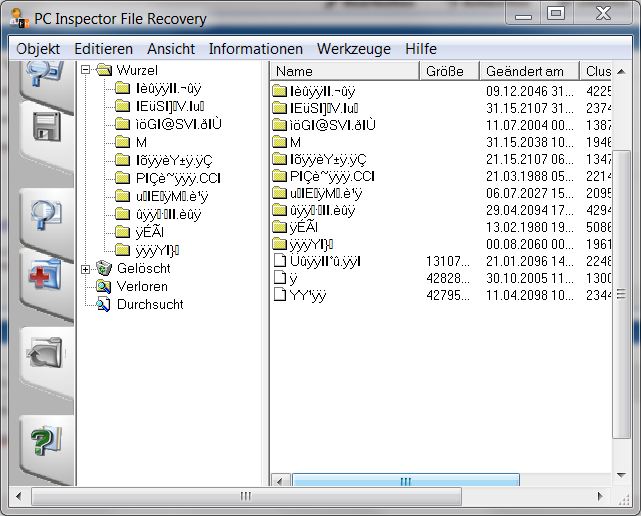Image resolution: width=641 pixels, height=516 pixels.
Task: Select Ùûÿÿll°û.ÿÿl file in list
Action: [x=325, y=261]
